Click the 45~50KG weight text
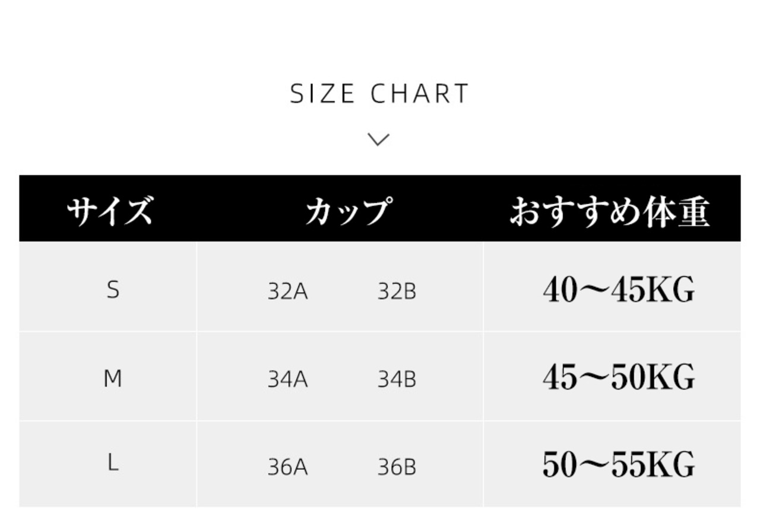 [618, 378]
